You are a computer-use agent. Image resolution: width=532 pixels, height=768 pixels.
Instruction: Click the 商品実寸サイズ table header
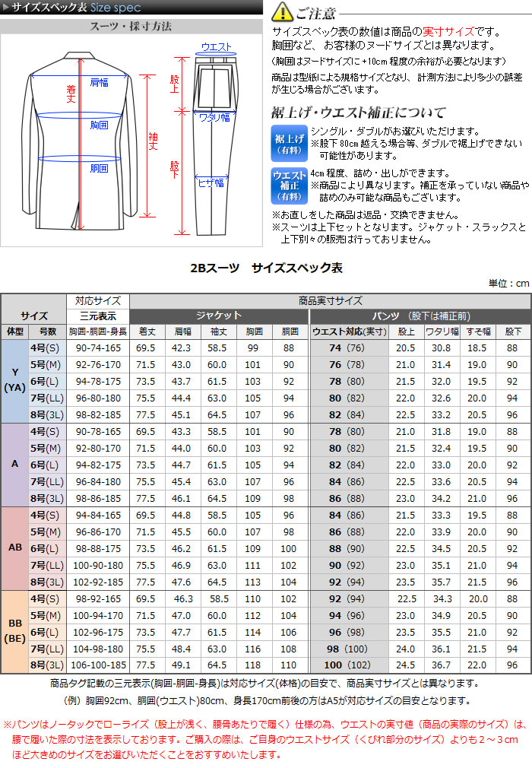pyautogui.click(x=330, y=300)
